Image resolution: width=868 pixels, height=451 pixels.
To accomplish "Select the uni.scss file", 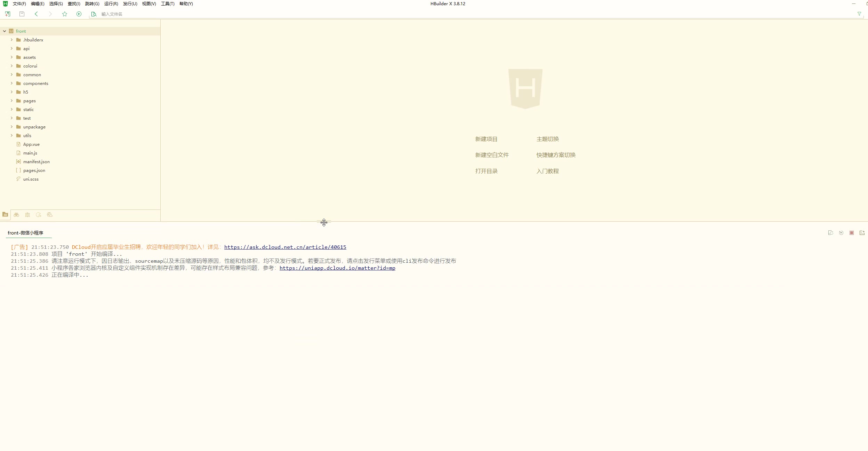I will (31, 179).
